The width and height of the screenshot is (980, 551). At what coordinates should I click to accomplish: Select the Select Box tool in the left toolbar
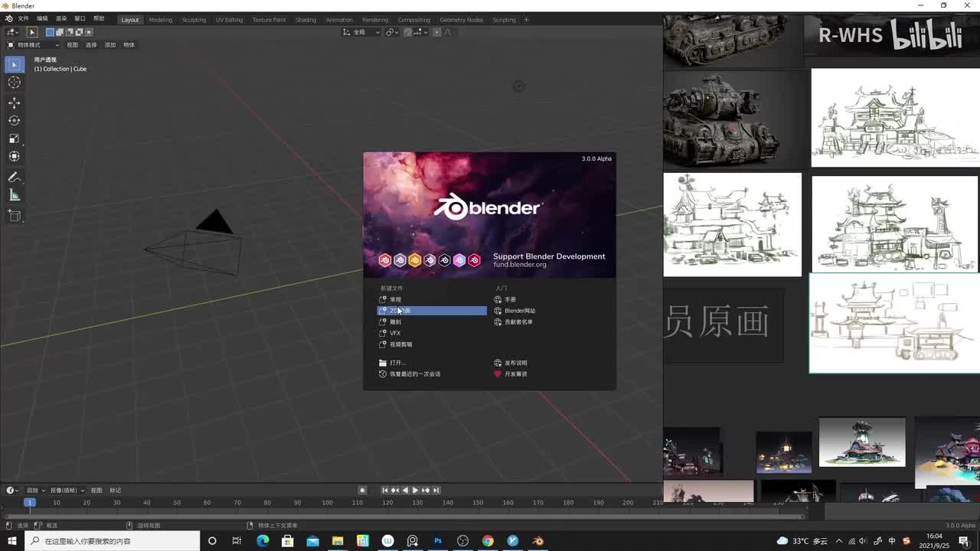point(14,65)
